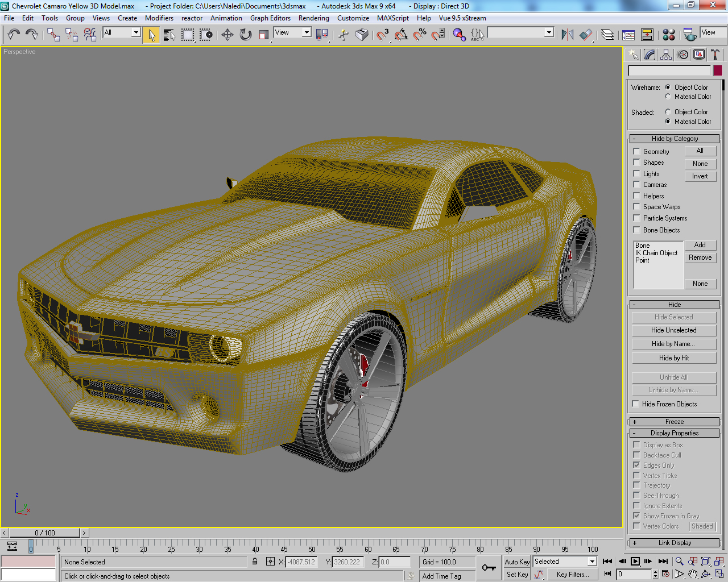728x582 pixels.
Task: Switch to the Motion command panel tab
Action: 682,55
